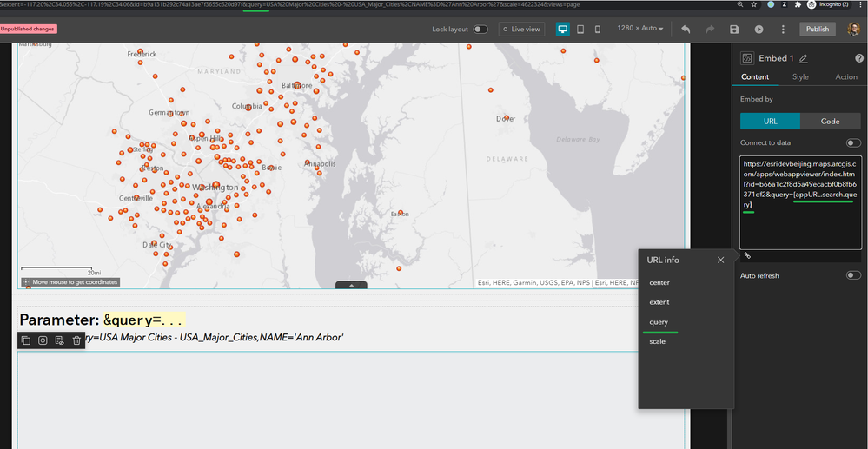Choose Code embed option
Screen dimensions: 868x449
830,121
